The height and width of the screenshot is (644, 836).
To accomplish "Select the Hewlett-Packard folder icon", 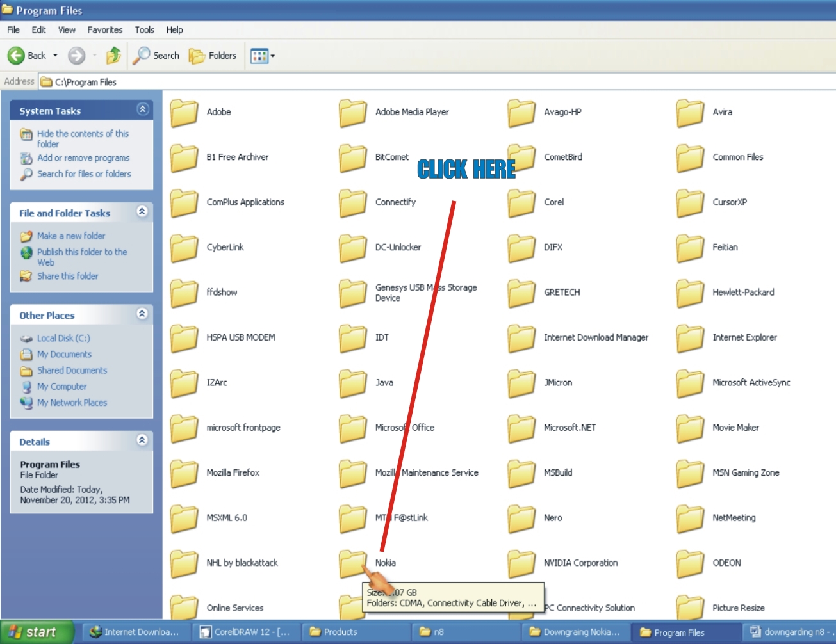I will coord(691,293).
